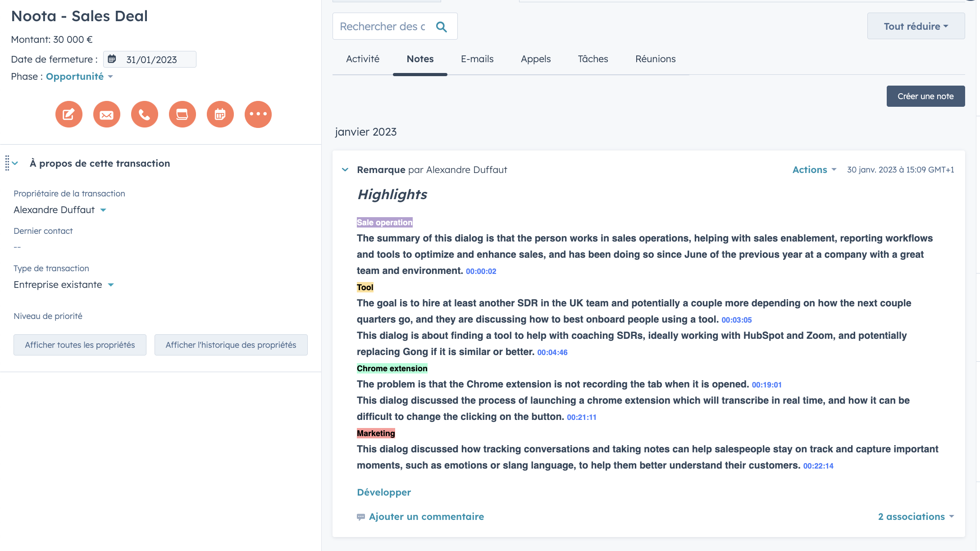Expand the 2 associations dropdown
This screenshot has height=551, width=980.
[x=916, y=517]
